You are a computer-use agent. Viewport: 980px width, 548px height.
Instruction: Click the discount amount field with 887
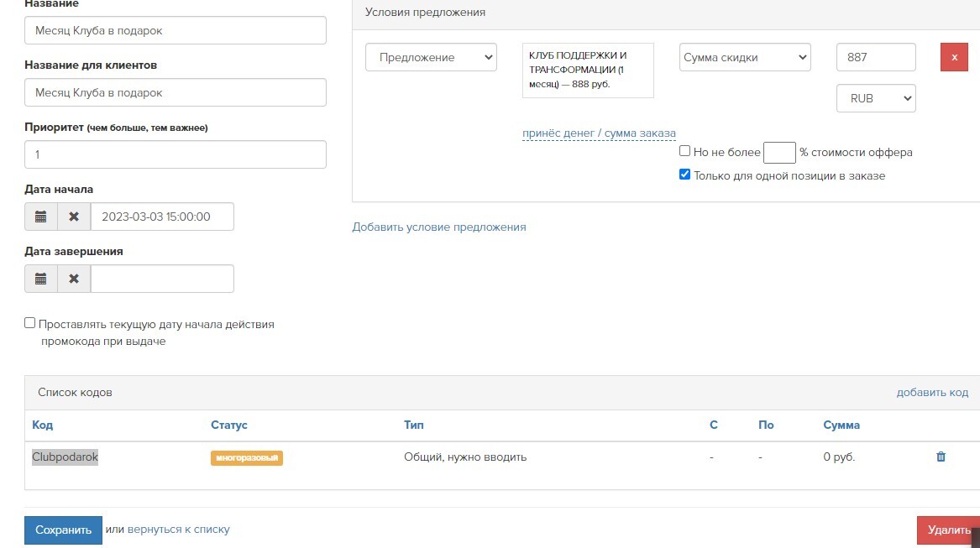[x=876, y=57]
